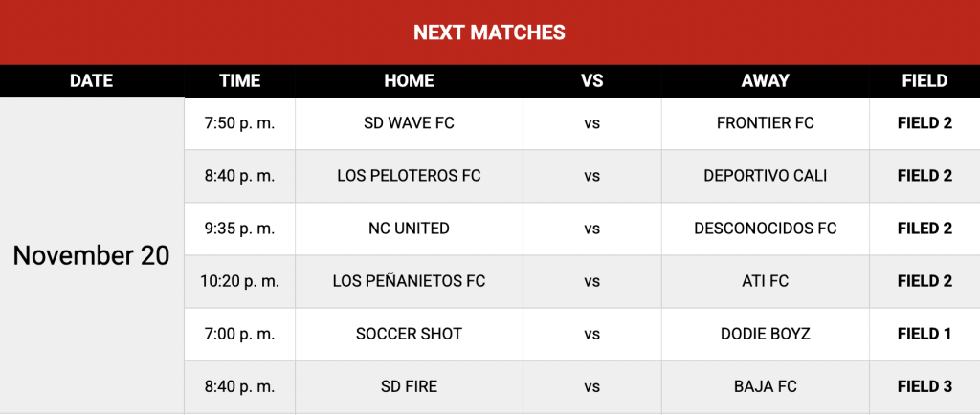Select LOS PEÑANIETOS FC team

(409, 281)
